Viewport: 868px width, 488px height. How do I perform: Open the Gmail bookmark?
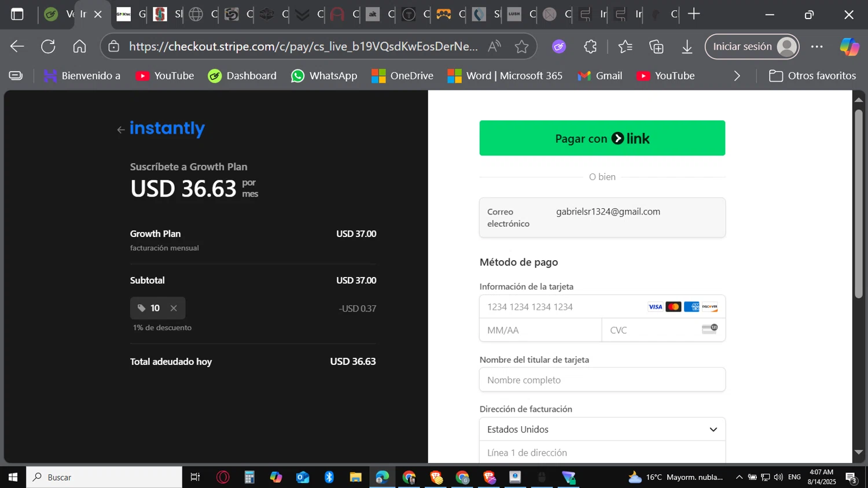coord(599,76)
